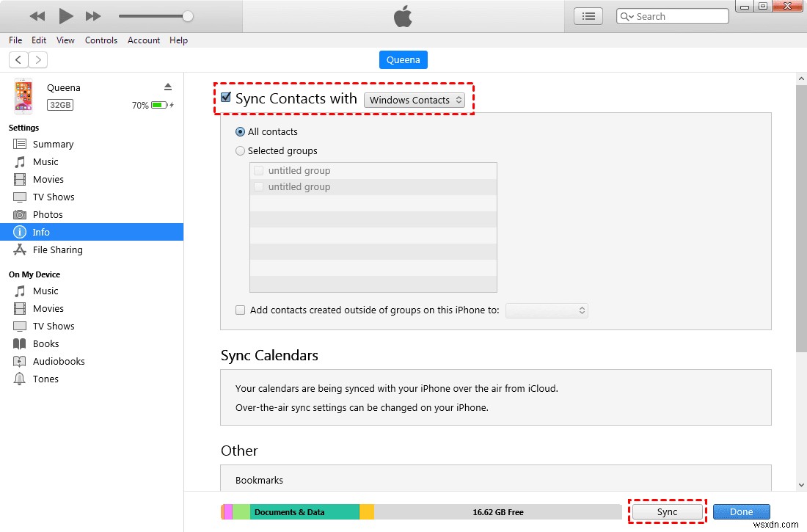Open Audiobooks under On My Device
Screen dimensions: 807x532
pyautogui.click(x=57, y=361)
